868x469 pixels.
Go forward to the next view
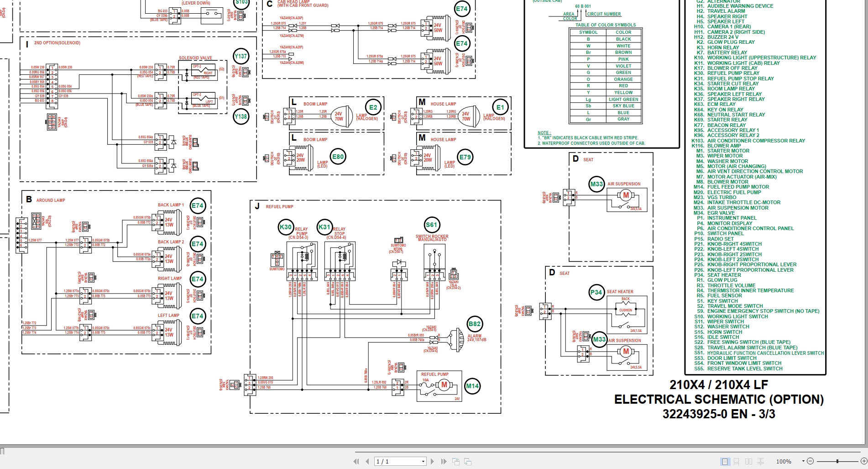coord(467,461)
